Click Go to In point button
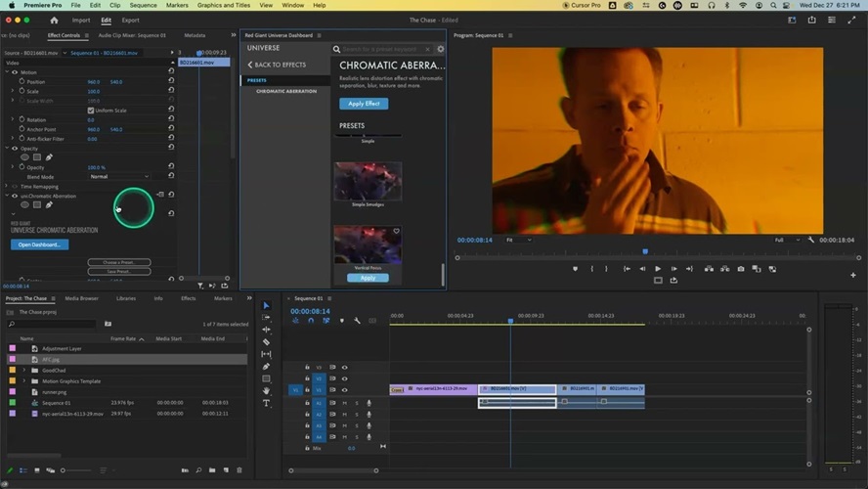 pos(627,269)
